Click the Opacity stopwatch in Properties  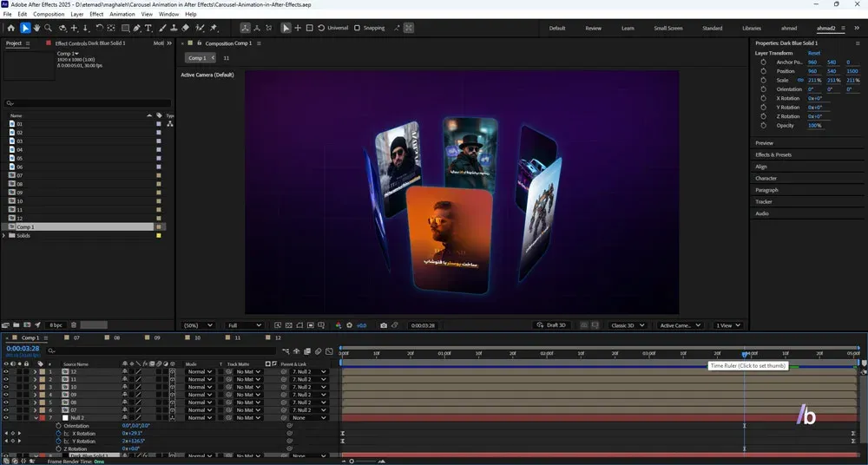pyautogui.click(x=763, y=126)
